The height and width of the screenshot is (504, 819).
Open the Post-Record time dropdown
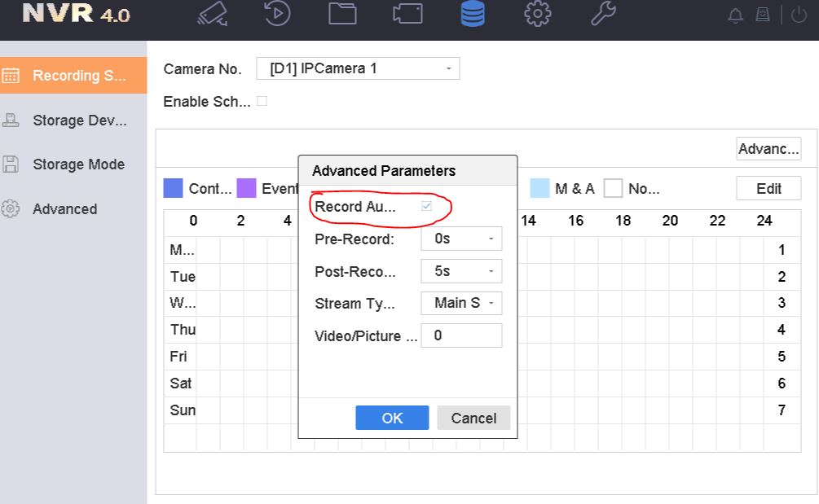pyautogui.click(x=461, y=271)
